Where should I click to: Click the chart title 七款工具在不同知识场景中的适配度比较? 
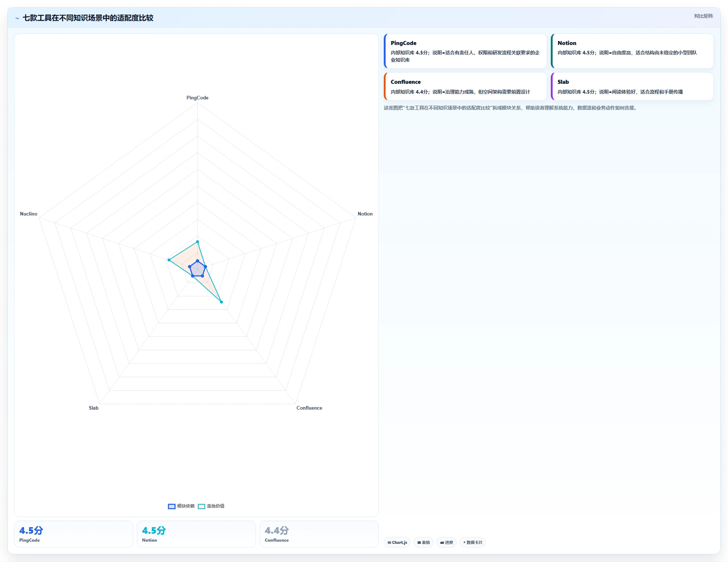88,18
